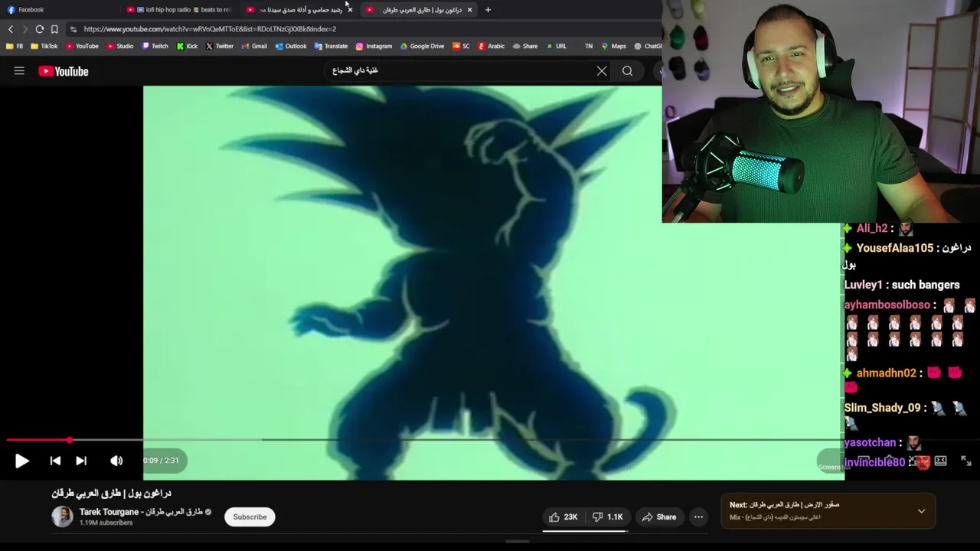Viewport: 980px width, 551px height.
Task: Go to YouTube home via logo
Action: click(x=64, y=71)
